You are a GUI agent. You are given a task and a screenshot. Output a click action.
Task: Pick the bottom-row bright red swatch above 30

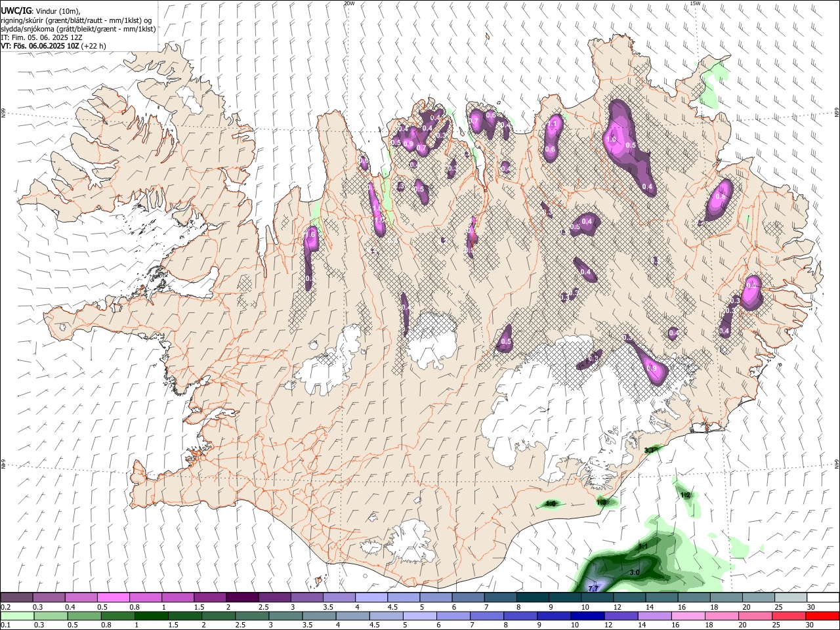pyautogui.click(x=823, y=616)
